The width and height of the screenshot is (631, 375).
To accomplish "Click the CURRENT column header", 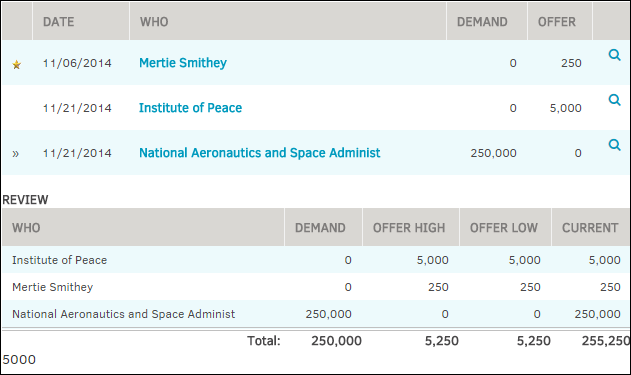I will coord(590,228).
